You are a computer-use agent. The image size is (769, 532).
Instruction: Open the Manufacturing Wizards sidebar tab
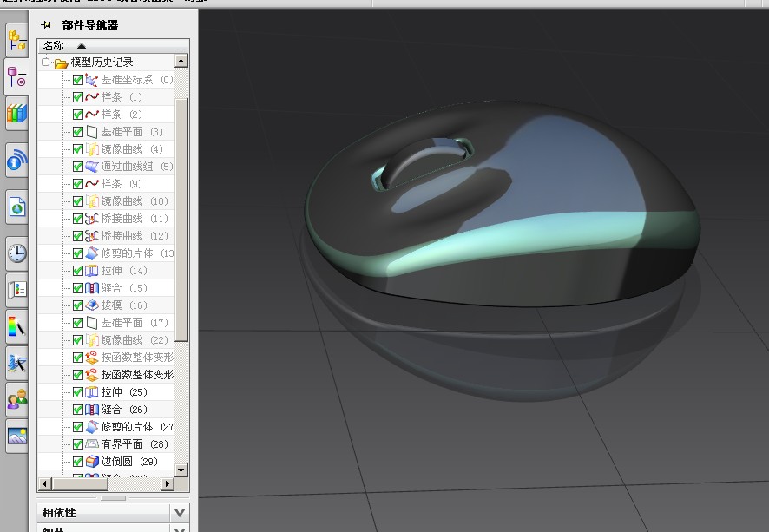point(16,363)
